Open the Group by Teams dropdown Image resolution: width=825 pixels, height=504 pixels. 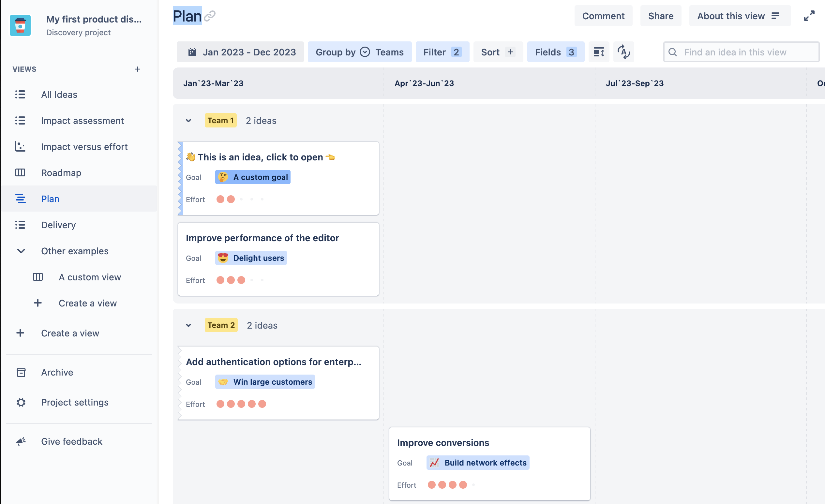[x=359, y=52]
